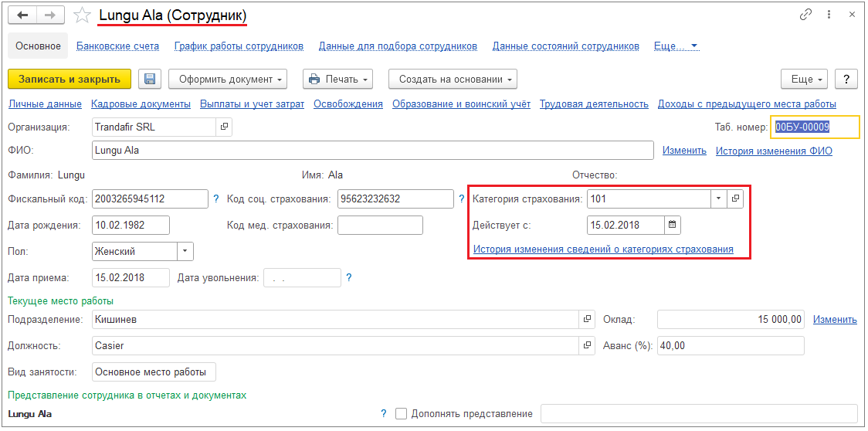Screen dimensions: 868x431
Task: Switch to Банковские счета tab
Action: pyautogui.click(x=117, y=46)
